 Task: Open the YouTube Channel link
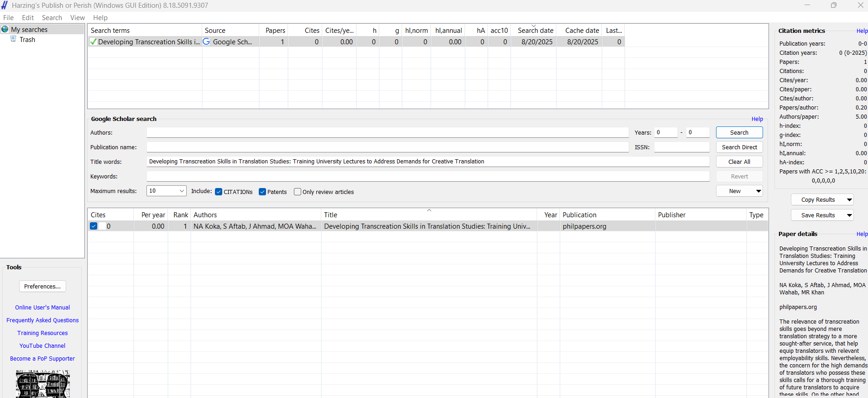pos(42,346)
